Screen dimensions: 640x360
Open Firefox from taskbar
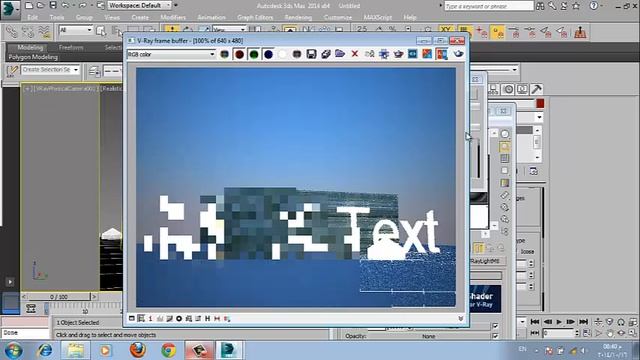click(138, 350)
